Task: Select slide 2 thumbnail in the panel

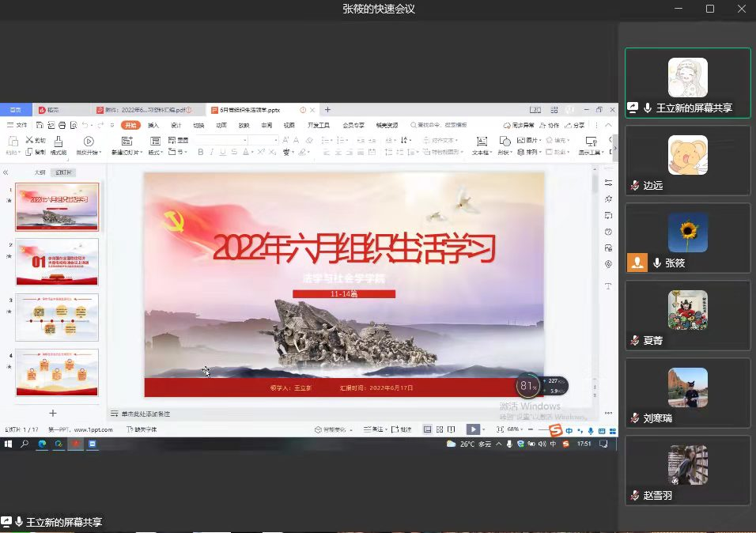Action: [57, 262]
